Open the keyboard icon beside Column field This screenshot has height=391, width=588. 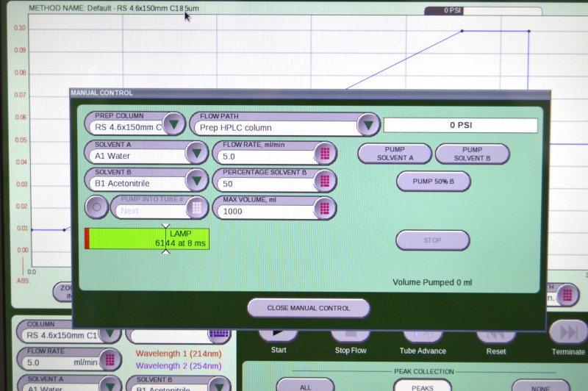coord(219,333)
